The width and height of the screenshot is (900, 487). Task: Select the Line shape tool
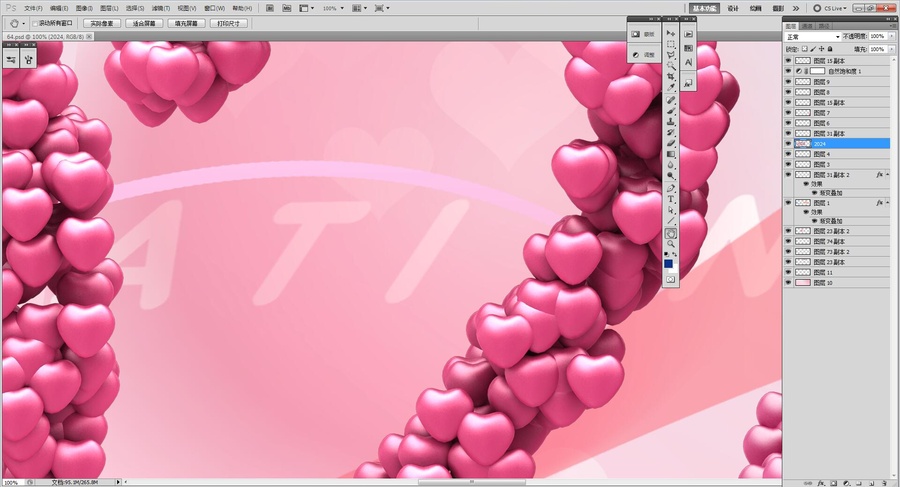[x=670, y=222]
